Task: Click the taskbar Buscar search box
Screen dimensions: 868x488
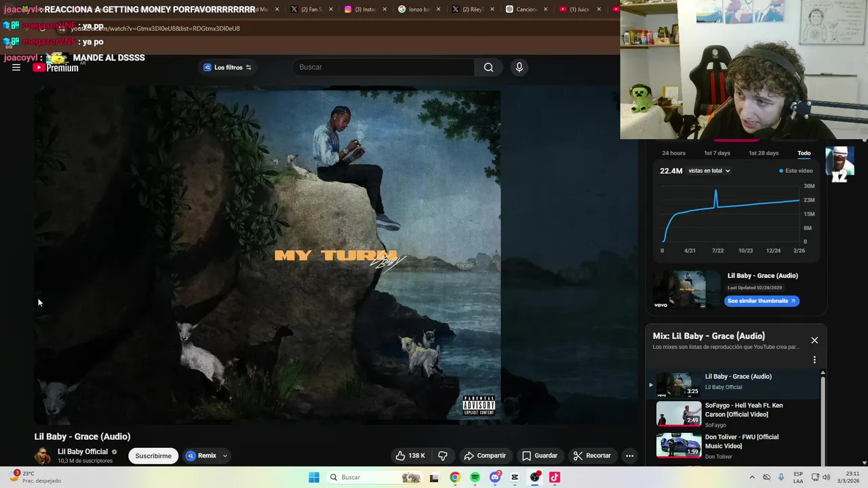Action: coord(374,477)
